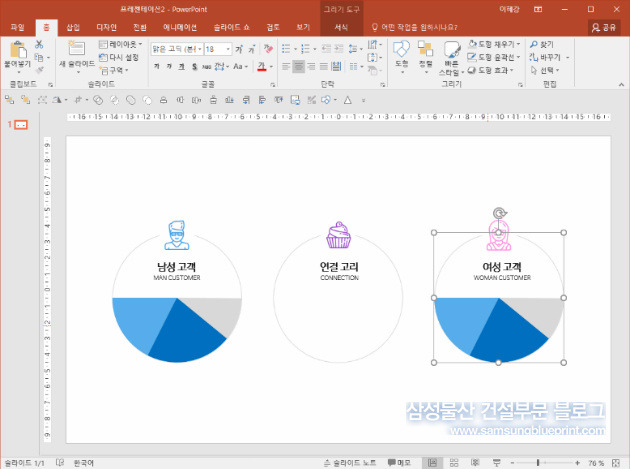Click the purple cupcake icon on slide

click(x=338, y=235)
